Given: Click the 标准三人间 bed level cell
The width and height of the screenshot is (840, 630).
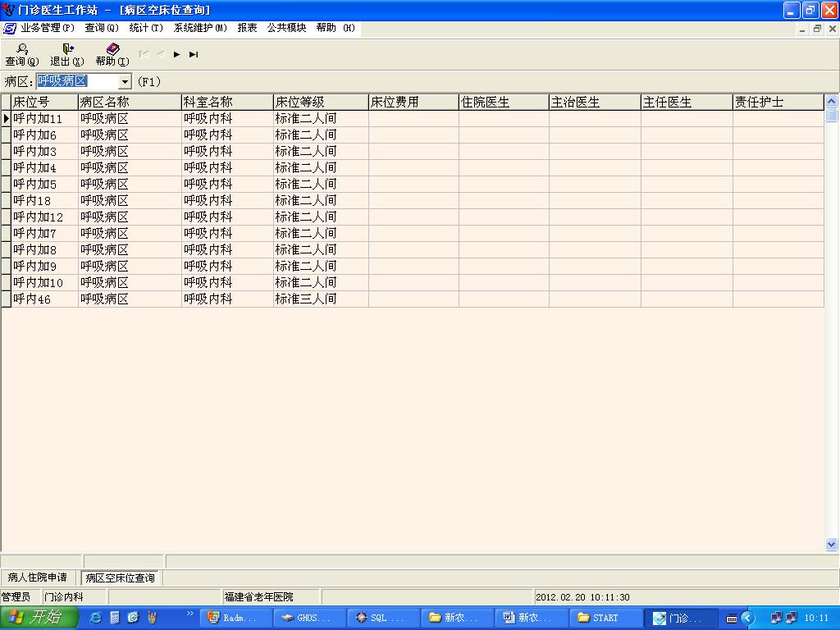Looking at the screenshot, I should (321, 299).
